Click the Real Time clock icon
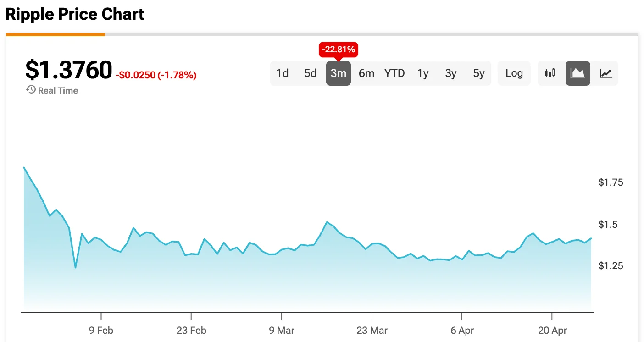The width and height of the screenshot is (644, 342). (x=31, y=90)
